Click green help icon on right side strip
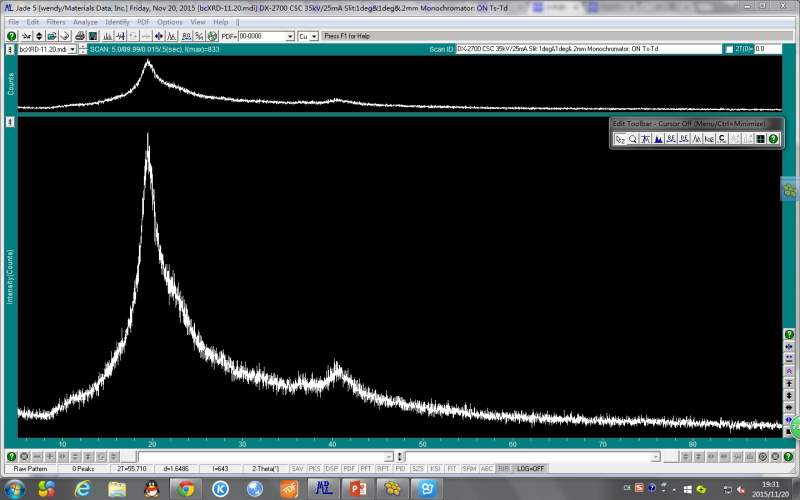 789,334
